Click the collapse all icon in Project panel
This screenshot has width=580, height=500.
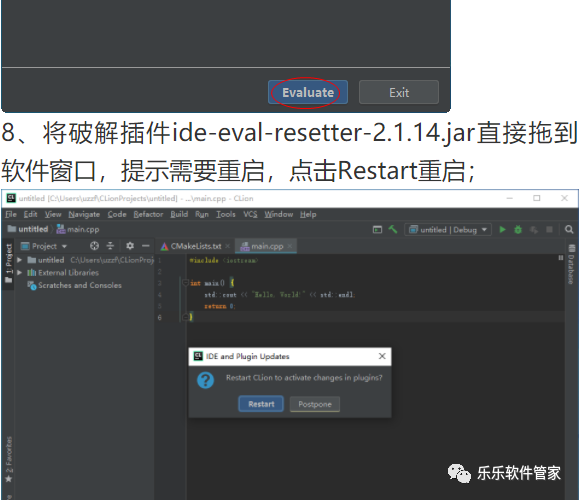click(x=110, y=246)
